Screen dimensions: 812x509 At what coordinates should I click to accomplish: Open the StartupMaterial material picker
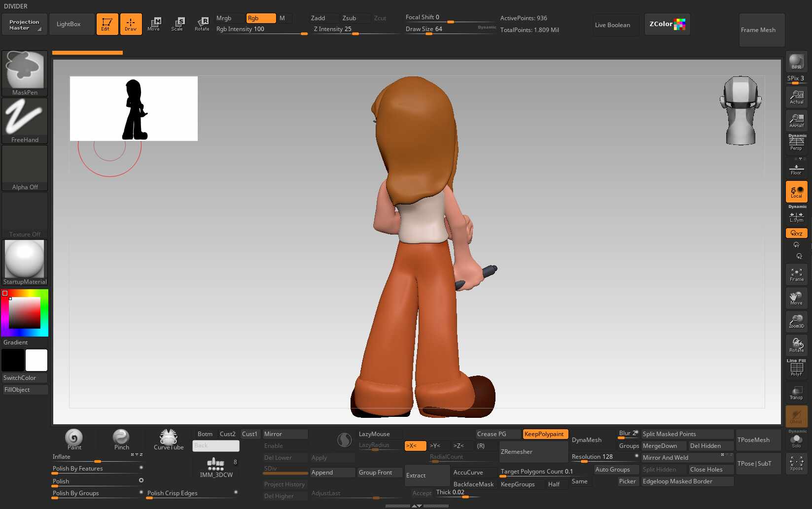coord(25,263)
